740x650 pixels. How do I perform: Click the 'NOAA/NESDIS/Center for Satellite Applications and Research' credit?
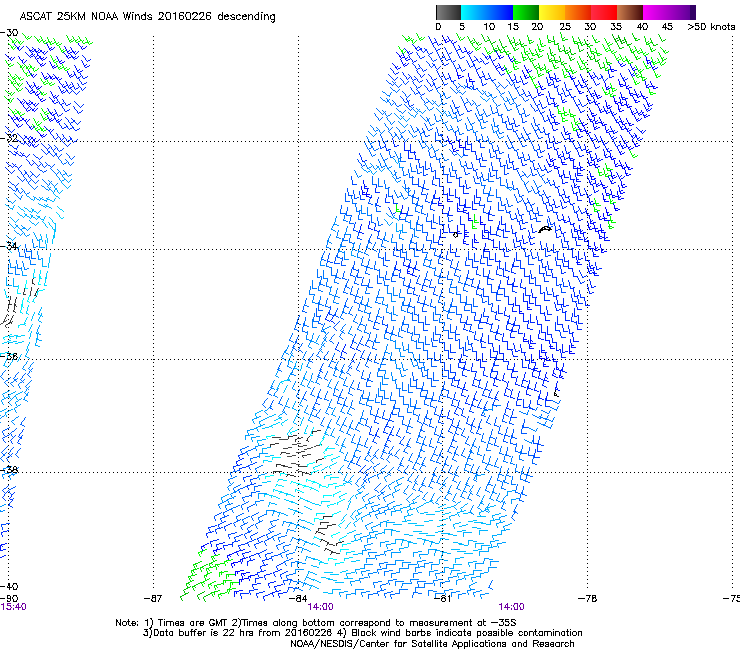(x=432, y=644)
